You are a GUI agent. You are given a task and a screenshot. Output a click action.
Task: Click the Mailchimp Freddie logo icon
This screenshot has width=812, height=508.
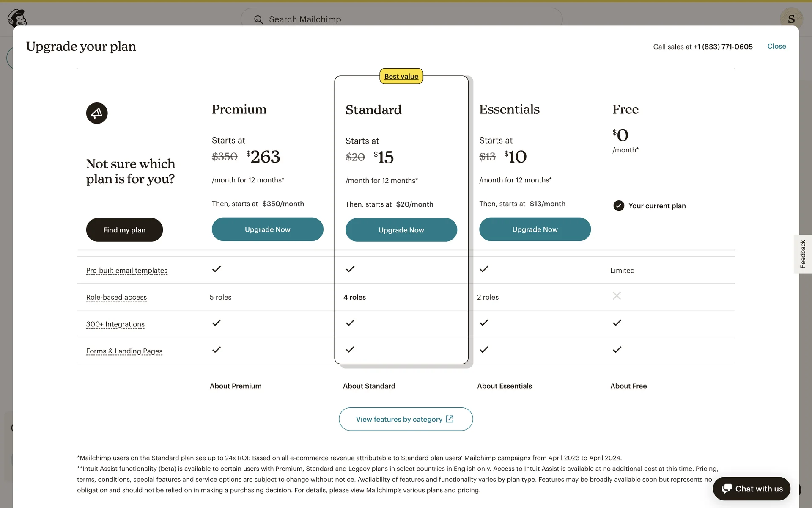point(17,18)
